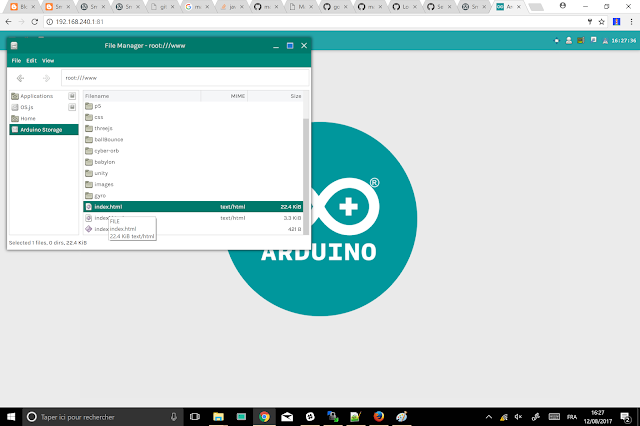Click the muted volume icon in system tray
This screenshot has height=426, width=640.
pos(518,417)
